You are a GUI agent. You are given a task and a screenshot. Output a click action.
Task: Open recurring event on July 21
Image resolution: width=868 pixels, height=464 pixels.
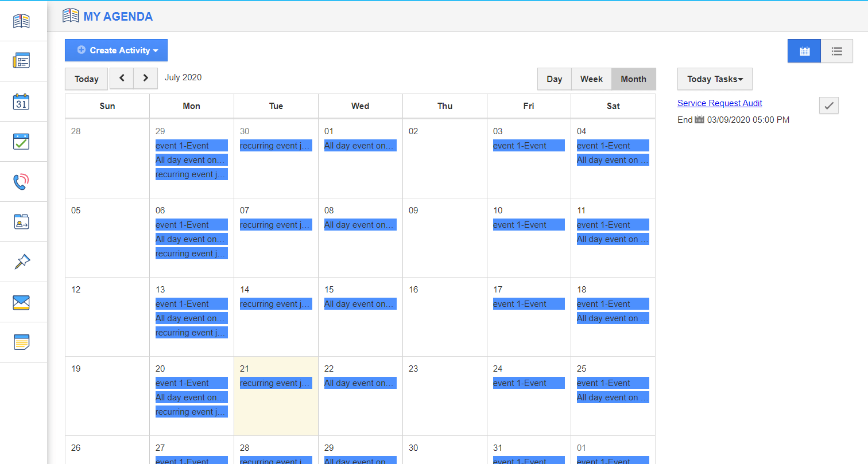tap(276, 383)
